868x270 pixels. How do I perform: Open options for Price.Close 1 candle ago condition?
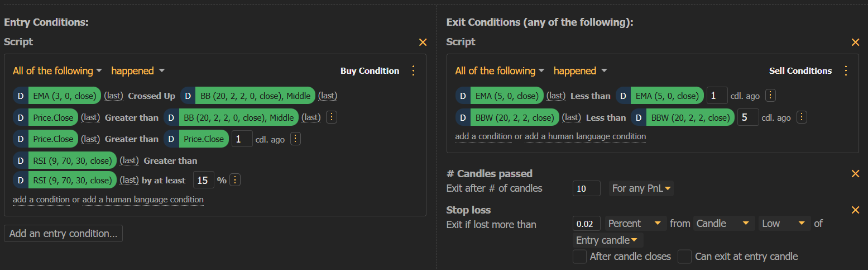click(295, 139)
